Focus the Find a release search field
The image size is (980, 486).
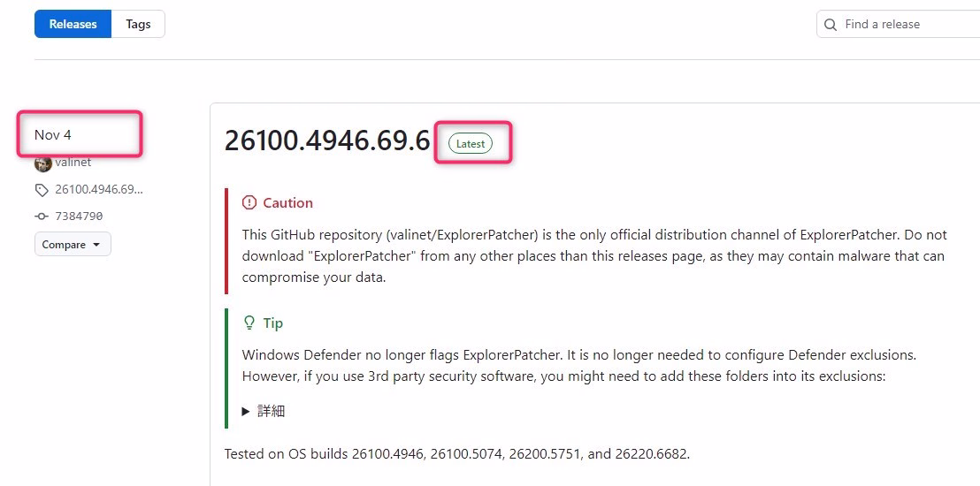pyautogui.click(x=907, y=25)
